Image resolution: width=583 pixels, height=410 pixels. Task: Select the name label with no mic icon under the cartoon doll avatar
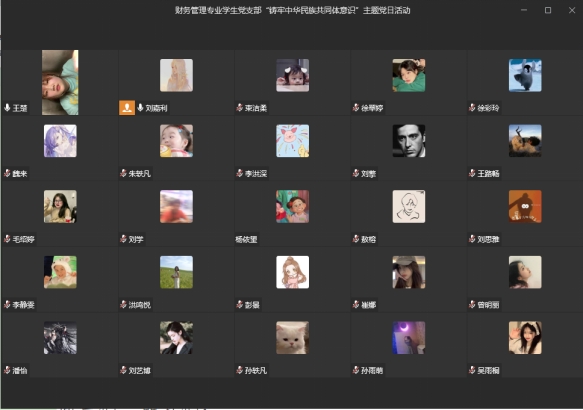pyautogui.click(x=246, y=239)
